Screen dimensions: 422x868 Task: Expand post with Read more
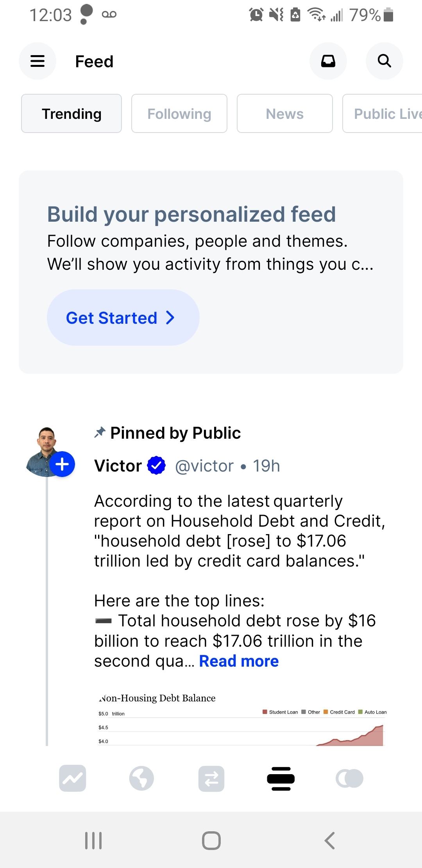(x=239, y=661)
